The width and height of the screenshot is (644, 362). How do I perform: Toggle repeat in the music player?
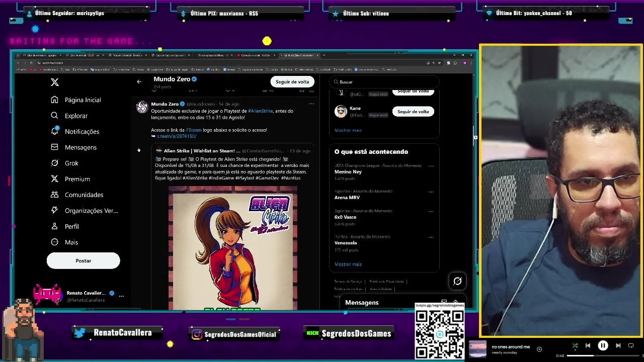[631, 345]
